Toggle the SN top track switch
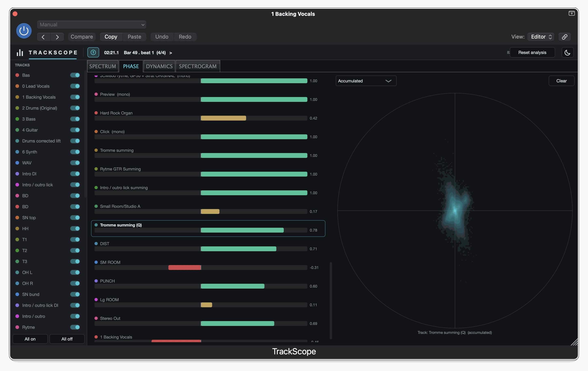Image resolution: width=588 pixels, height=371 pixels. coord(75,218)
